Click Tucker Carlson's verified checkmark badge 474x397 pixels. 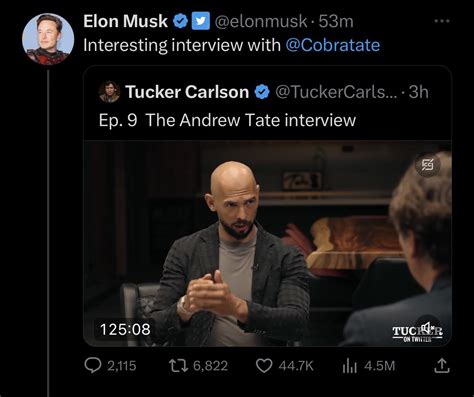click(x=262, y=92)
